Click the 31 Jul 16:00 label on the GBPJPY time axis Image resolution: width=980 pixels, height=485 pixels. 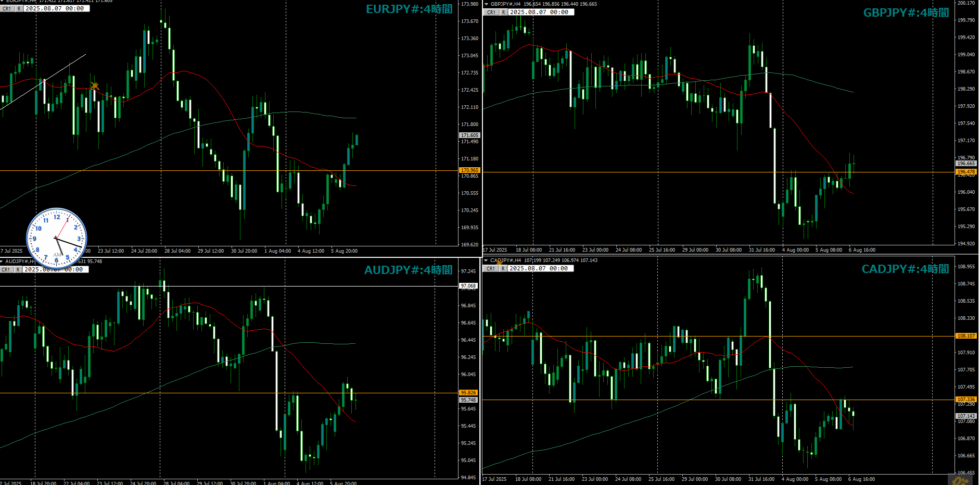pos(762,250)
